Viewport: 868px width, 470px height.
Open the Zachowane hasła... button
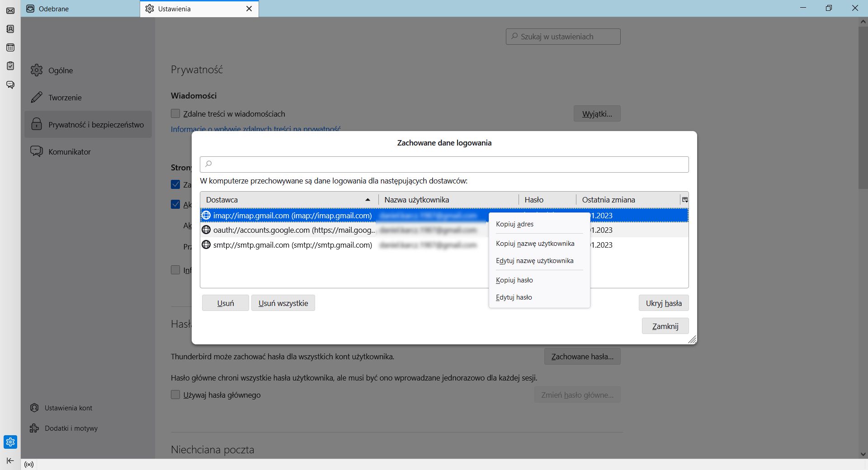pyautogui.click(x=582, y=357)
